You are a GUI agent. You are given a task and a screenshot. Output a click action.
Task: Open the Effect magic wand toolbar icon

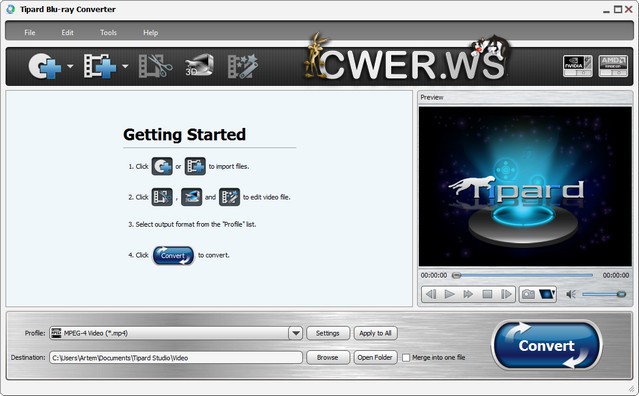tap(242, 66)
